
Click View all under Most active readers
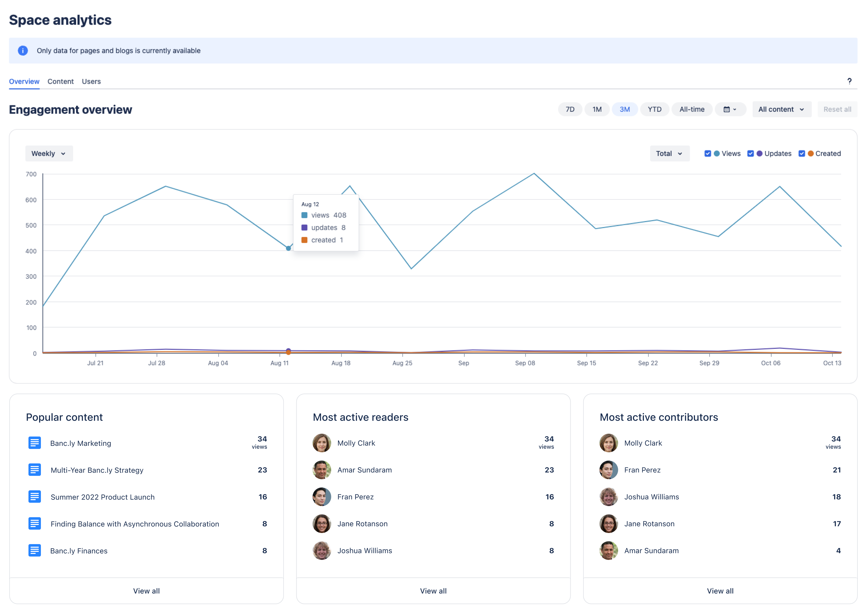pyautogui.click(x=433, y=591)
